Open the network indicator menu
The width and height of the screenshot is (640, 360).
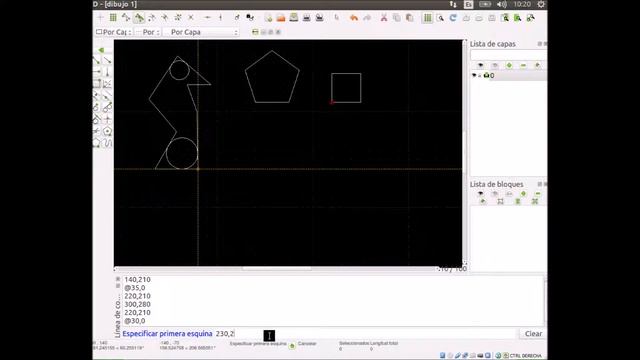tap(453, 4)
